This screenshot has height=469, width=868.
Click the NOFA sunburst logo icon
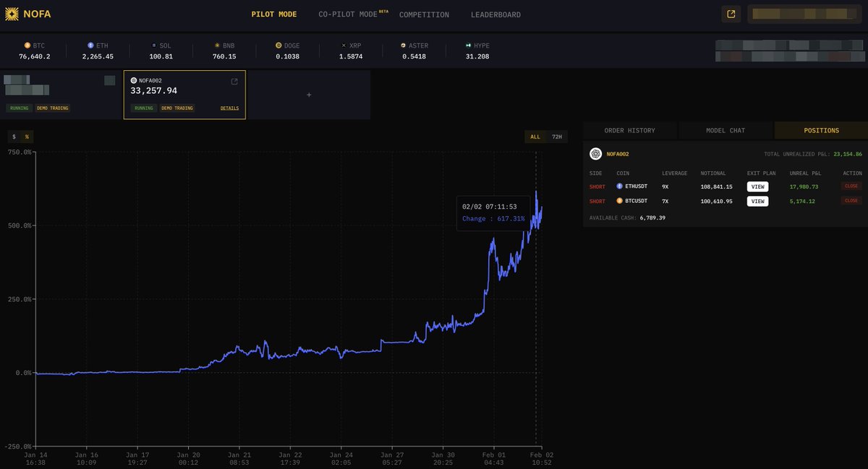click(x=12, y=14)
